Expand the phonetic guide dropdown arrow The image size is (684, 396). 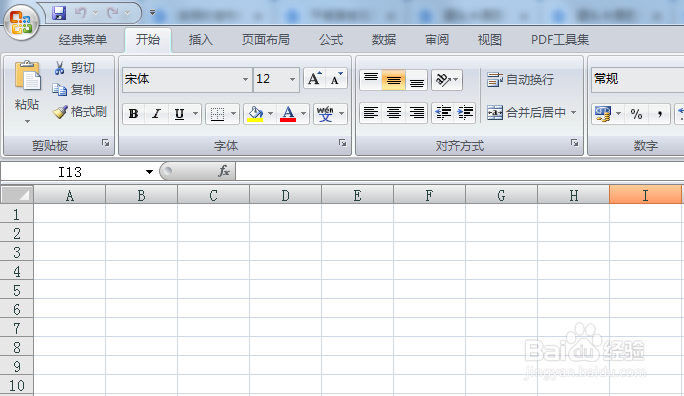click(x=342, y=114)
